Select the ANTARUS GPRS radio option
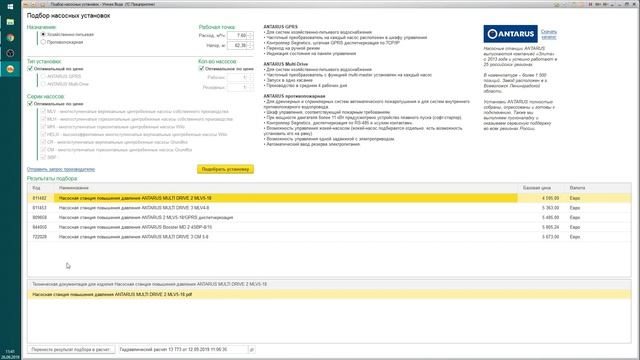640x360 pixels. (43, 76)
